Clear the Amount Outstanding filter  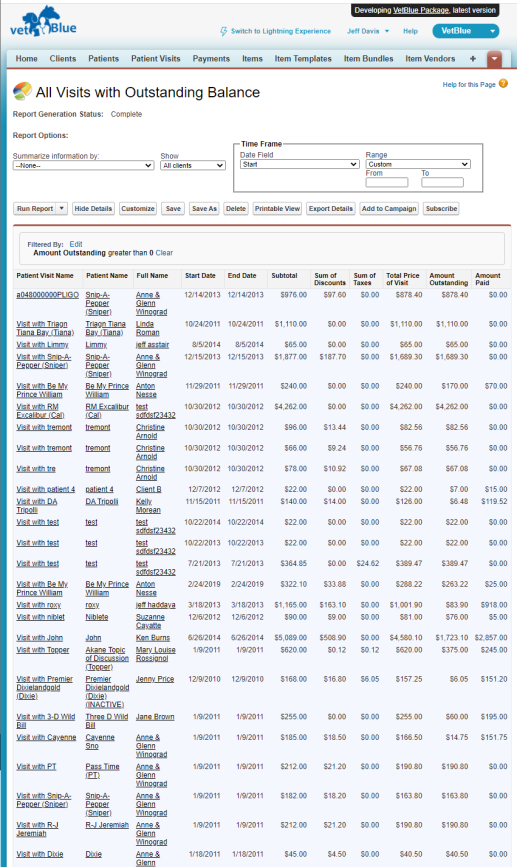coord(164,253)
